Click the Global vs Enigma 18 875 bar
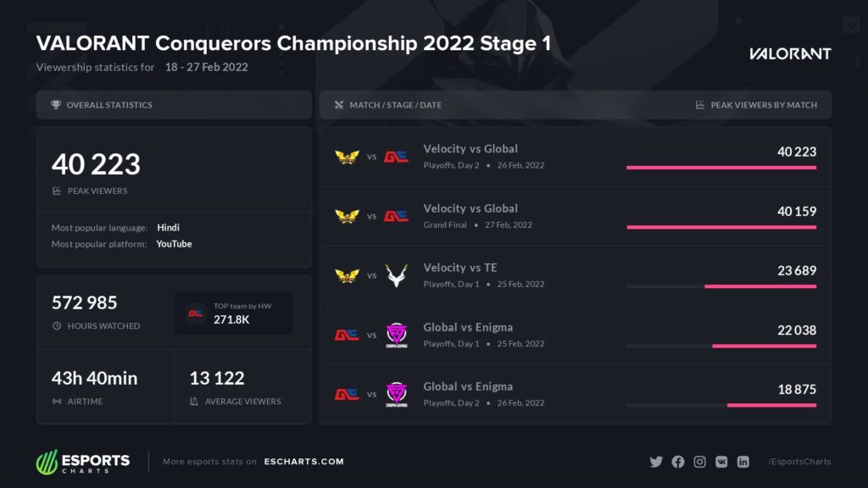 771,405
